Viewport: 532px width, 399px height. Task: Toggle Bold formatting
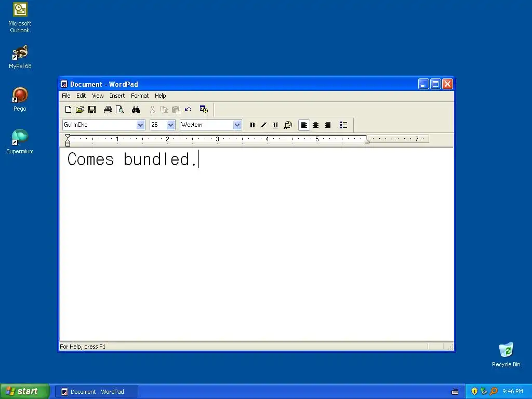pos(252,125)
